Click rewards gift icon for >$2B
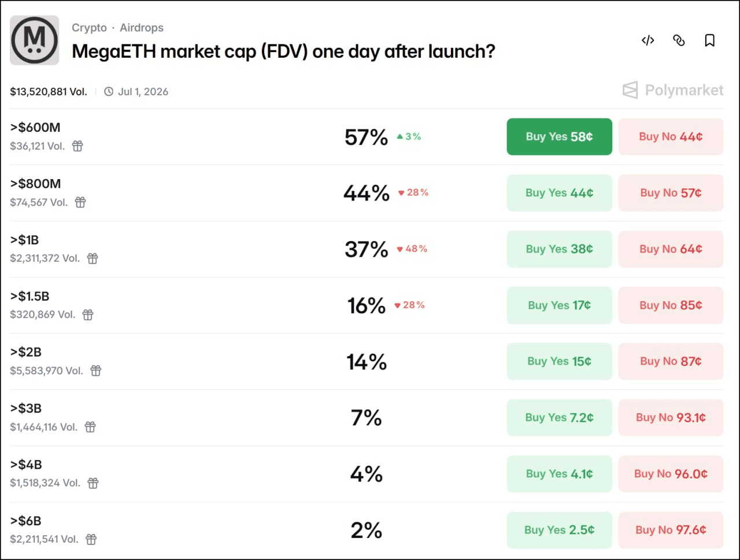This screenshot has width=740, height=560. 96,370
